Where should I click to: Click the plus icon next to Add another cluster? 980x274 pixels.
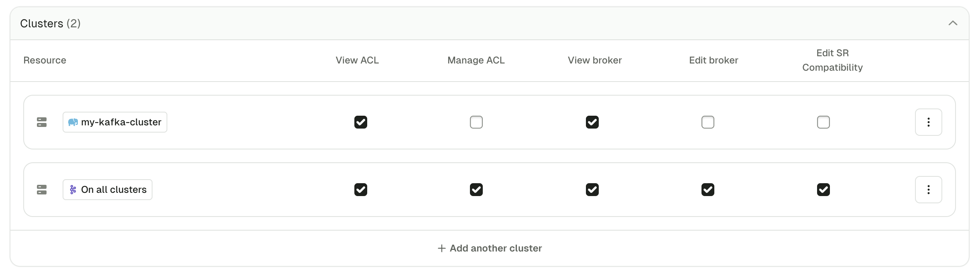[x=441, y=248]
